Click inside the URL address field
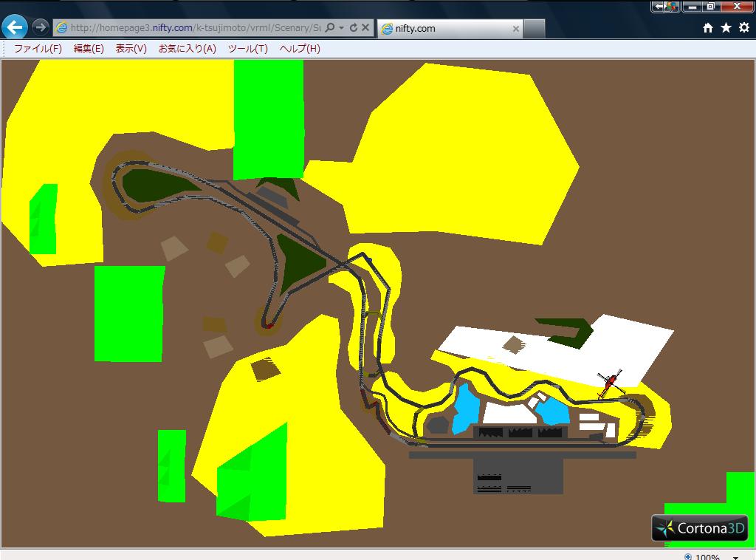756x560 pixels. (192, 28)
